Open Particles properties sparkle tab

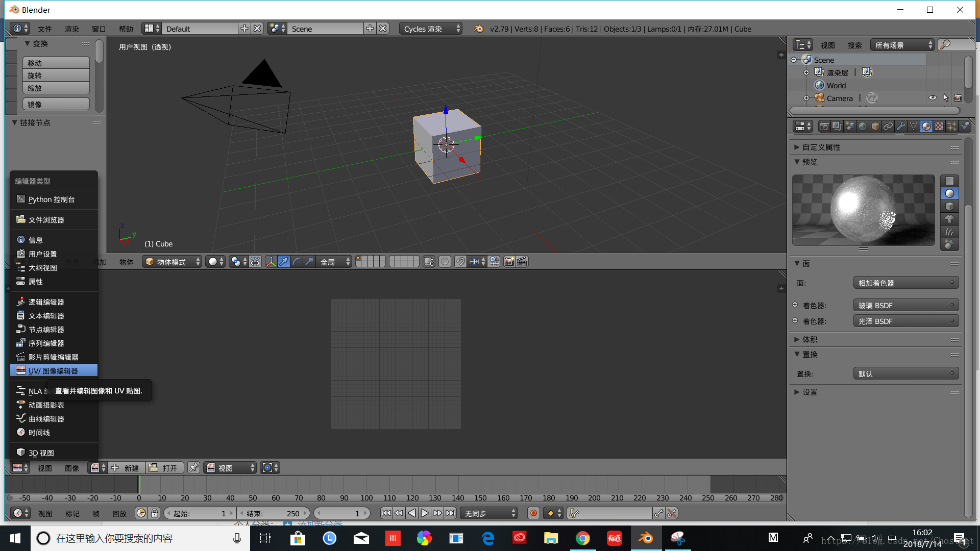952,126
